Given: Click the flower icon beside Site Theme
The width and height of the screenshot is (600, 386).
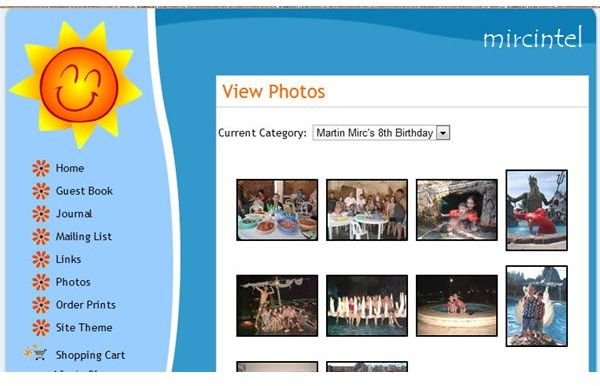Looking at the screenshot, I should 41,327.
